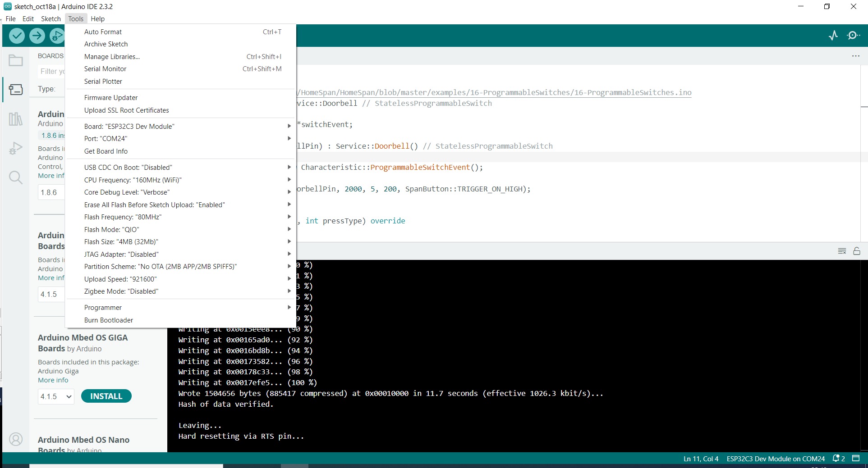
Task: Open JTAG Adapter "Disabled" option
Action: pos(180,254)
